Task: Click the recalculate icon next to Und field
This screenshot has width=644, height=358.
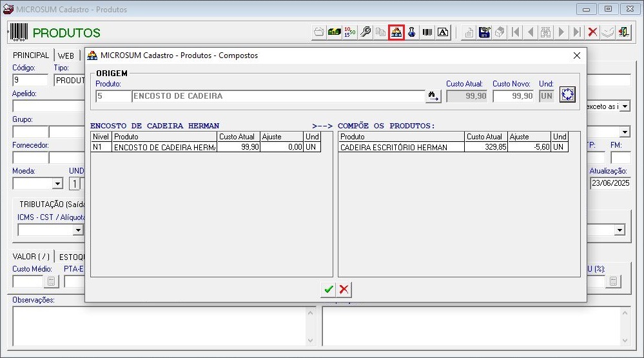Action: point(567,95)
